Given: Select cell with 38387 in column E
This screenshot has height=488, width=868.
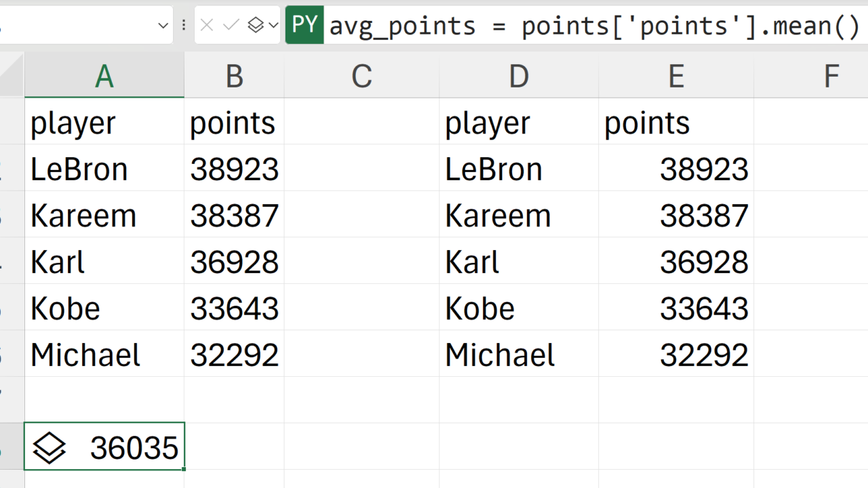Looking at the screenshot, I should click(x=676, y=216).
